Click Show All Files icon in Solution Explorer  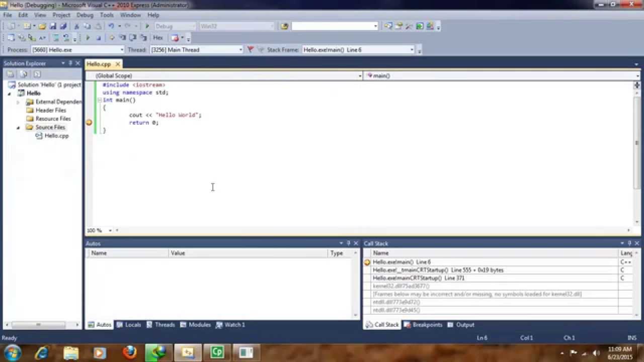(24, 74)
